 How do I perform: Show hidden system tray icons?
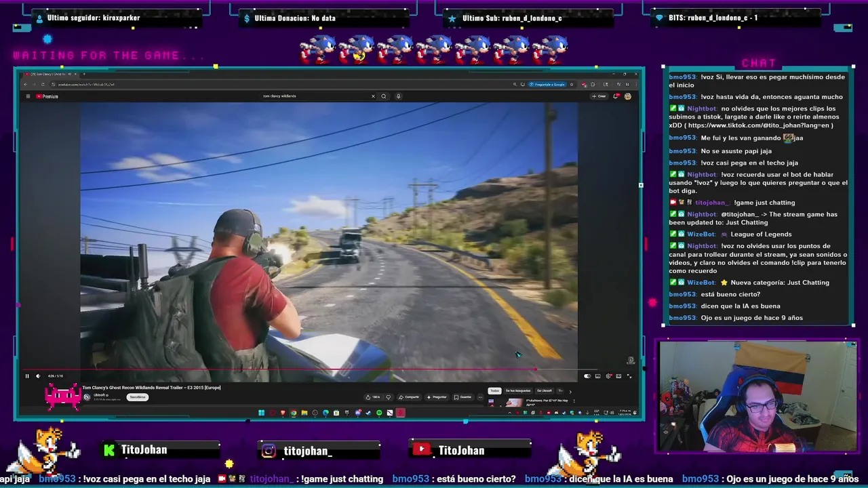[x=509, y=413]
